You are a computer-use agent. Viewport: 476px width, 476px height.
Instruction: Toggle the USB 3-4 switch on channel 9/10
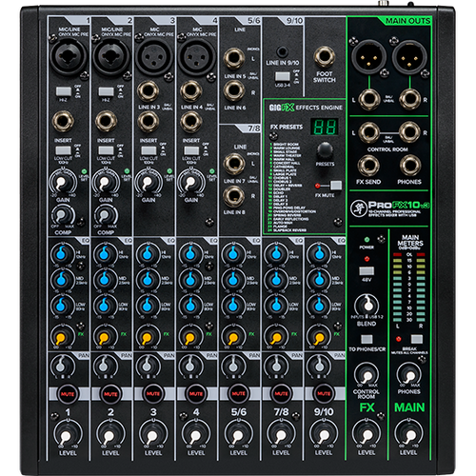283,76
